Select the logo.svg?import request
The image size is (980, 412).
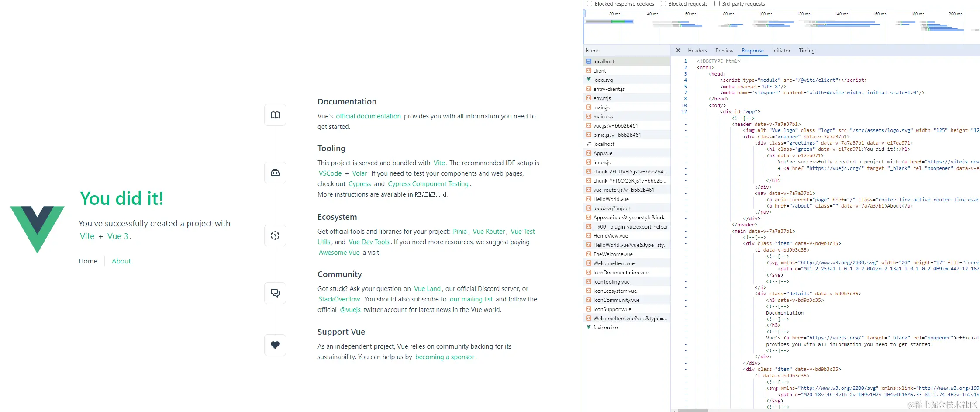pyautogui.click(x=627, y=208)
